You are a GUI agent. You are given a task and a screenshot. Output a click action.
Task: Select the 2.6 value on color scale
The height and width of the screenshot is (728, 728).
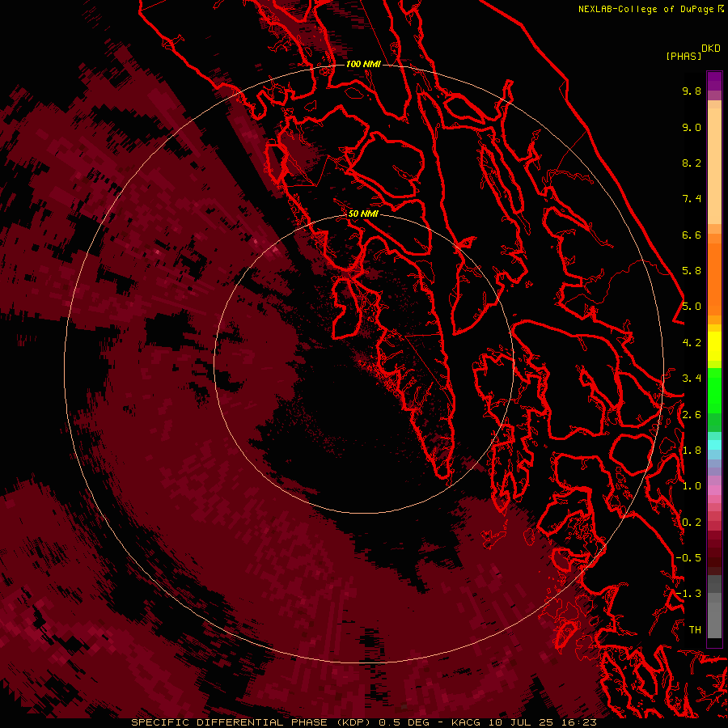[692, 415]
